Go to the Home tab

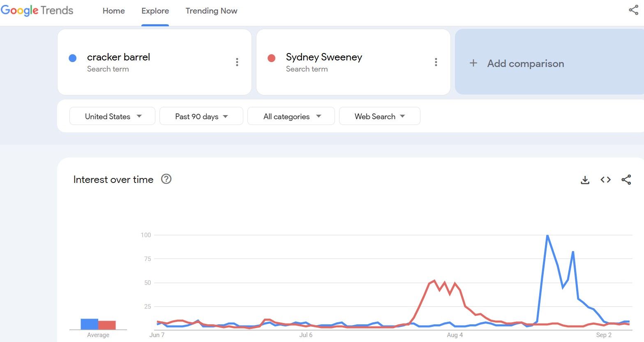click(113, 11)
